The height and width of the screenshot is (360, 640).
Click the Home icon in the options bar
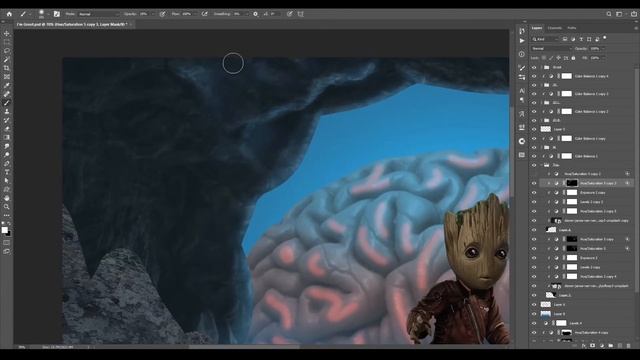pos(9,14)
